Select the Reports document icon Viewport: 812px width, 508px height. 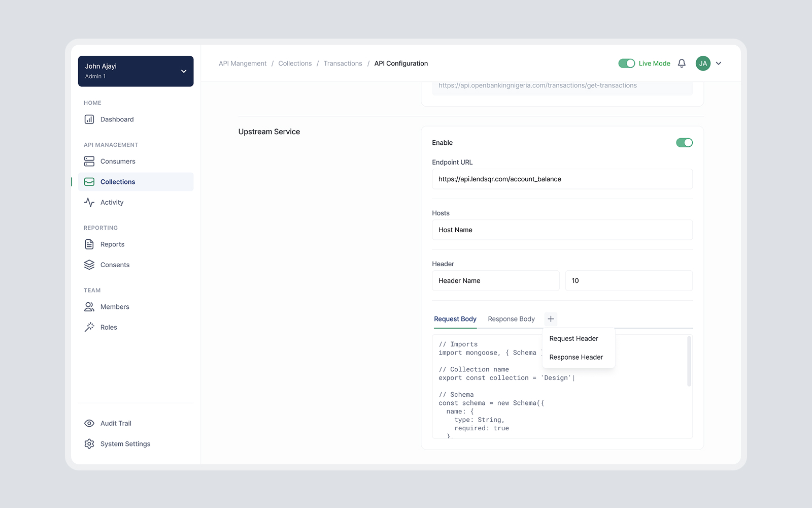(x=89, y=244)
